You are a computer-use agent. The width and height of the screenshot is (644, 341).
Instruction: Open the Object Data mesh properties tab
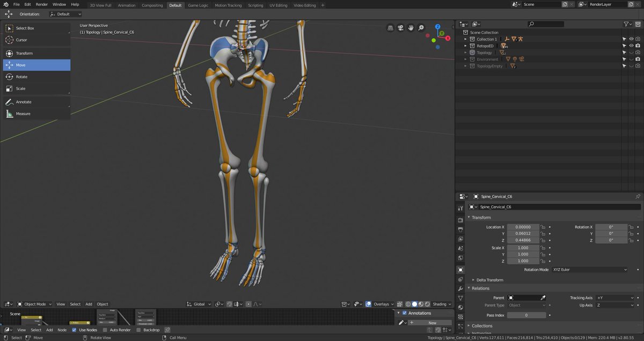tap(460, 298)
